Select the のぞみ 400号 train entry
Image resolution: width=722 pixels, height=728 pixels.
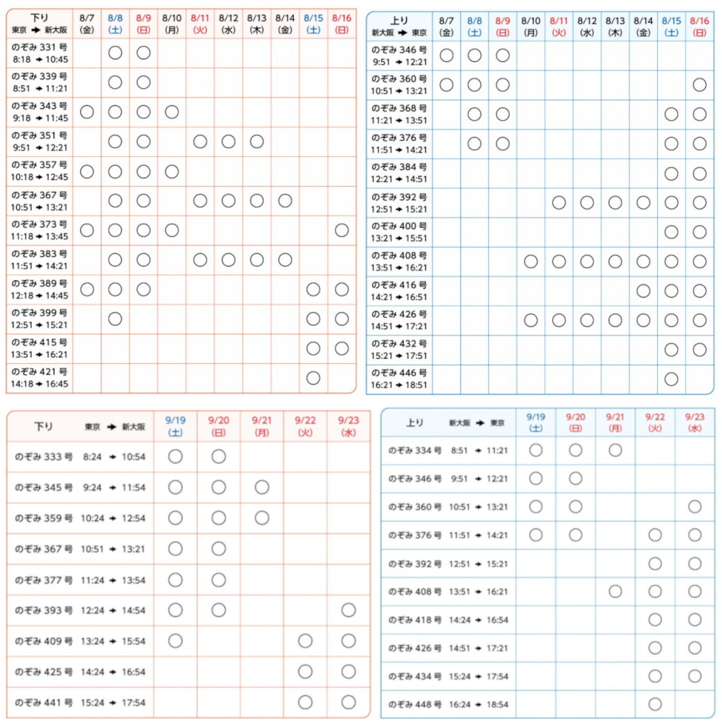[399, 232]
